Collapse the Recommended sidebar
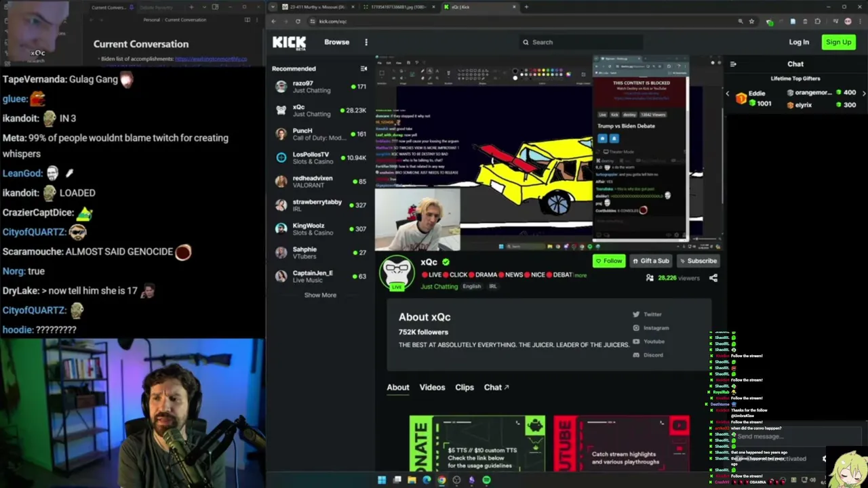The height and width of the screenshot is (488, 868). point(363,68)
